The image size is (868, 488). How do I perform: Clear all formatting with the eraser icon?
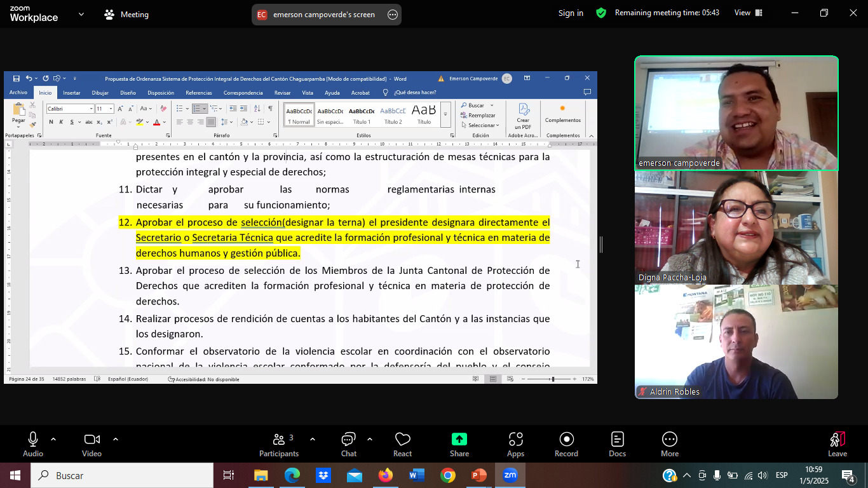tap(162, 109)
